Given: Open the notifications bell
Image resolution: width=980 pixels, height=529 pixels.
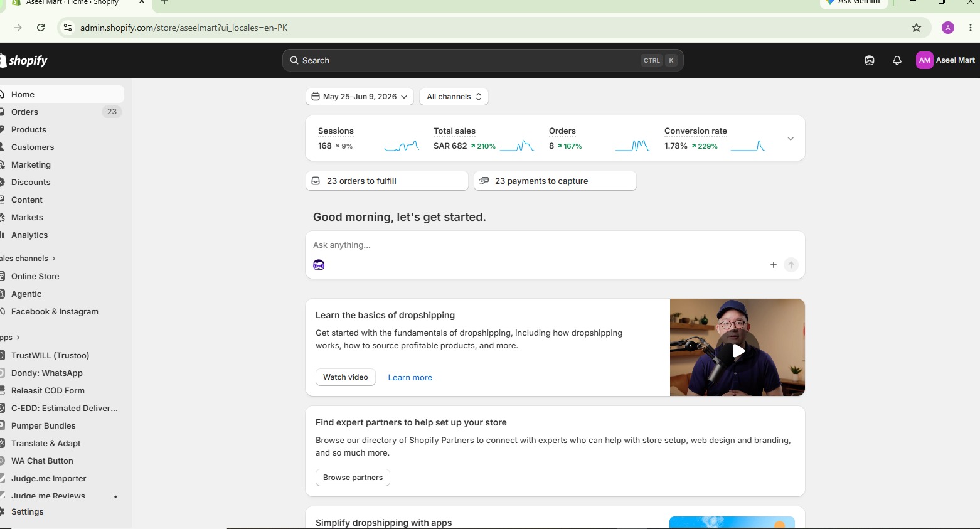Looking at the screenshot, I should click(897, 60).
